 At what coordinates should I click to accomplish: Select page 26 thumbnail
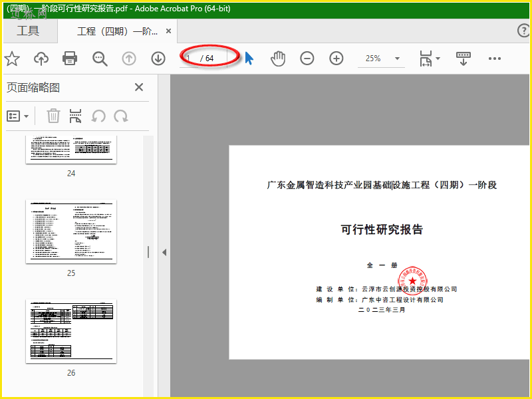click(x=71, y=331)
